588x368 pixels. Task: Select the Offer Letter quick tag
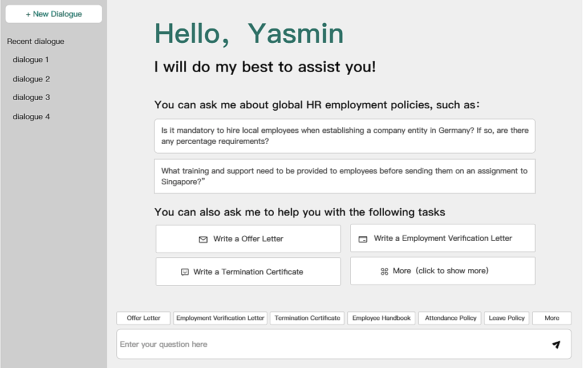143,318
